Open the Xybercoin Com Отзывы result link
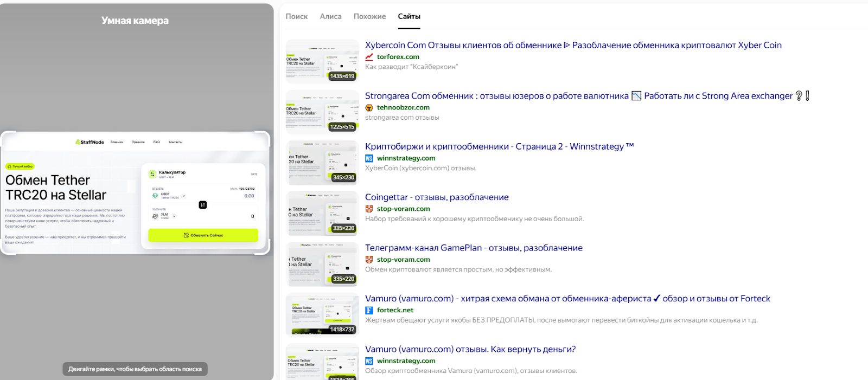The image size is (868, 380). pos(573,45)
